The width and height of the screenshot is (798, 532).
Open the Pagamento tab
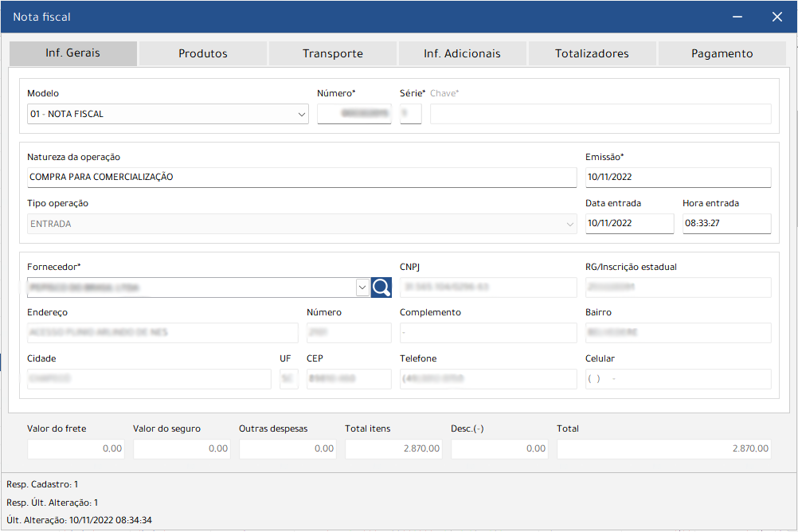722,53
